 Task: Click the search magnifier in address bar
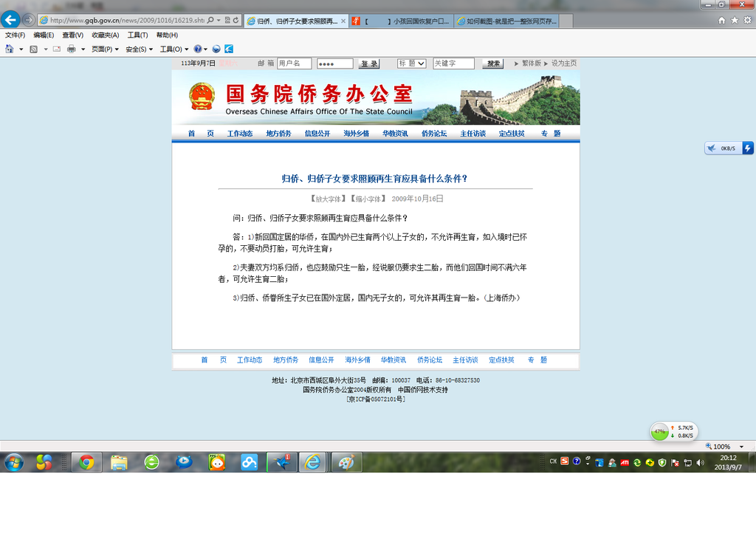(x=210, y=20)
